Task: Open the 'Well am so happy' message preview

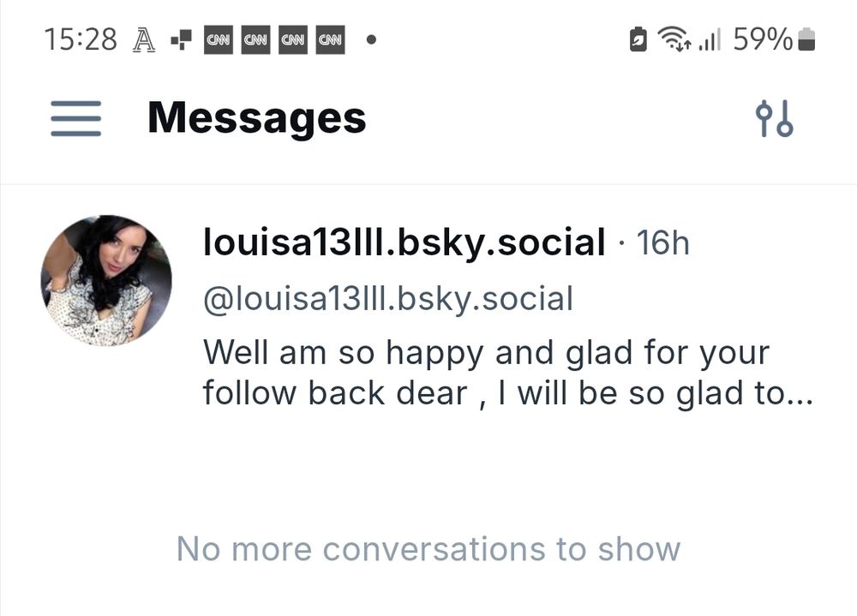Action: pos(506,373)
